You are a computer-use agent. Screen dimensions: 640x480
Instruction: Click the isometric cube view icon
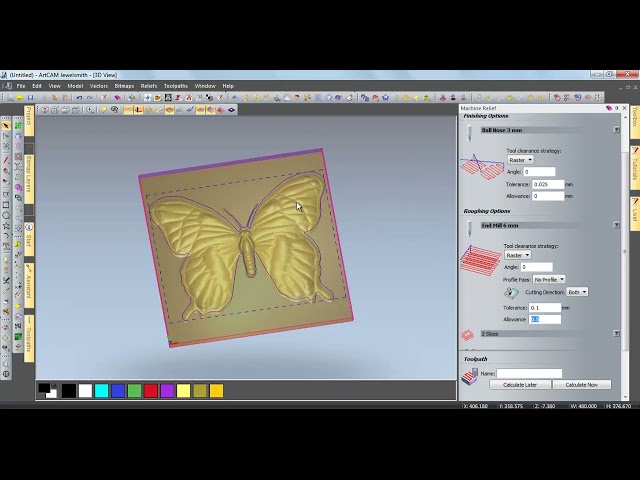pyautogui.click(x=45, y=109)
